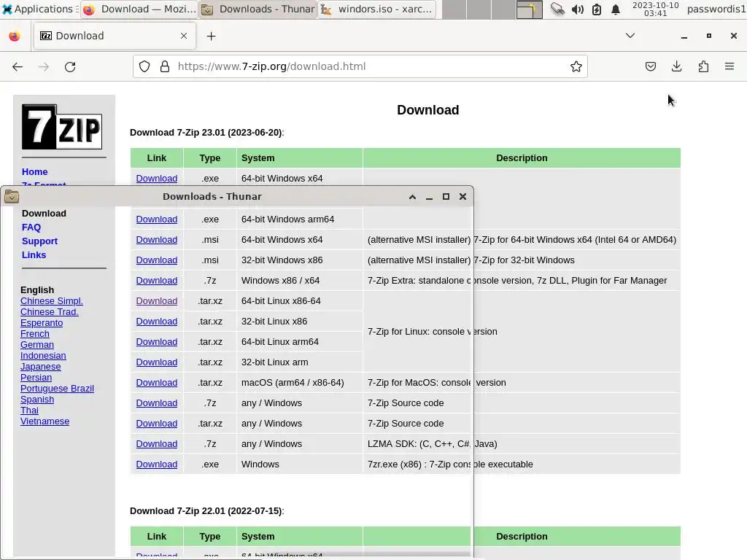The image size is (747, 560).
Task: Switch language to Indonesian
Action: 43,356
